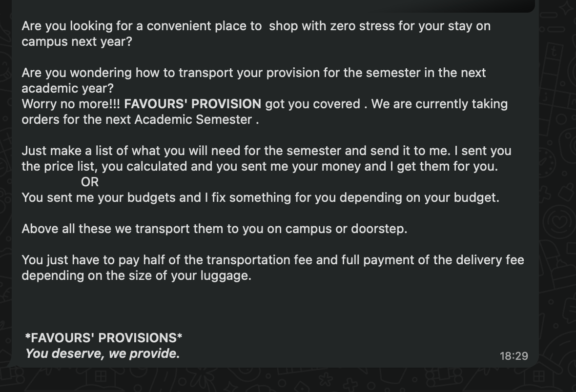Click the line "You just have to pay half"
The image size is (576, 392).
pyautogui.click(x=272, y=260)
